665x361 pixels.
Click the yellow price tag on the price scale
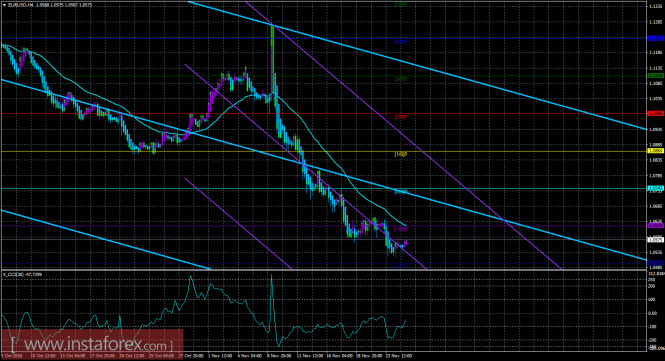[x=656, y=151]
